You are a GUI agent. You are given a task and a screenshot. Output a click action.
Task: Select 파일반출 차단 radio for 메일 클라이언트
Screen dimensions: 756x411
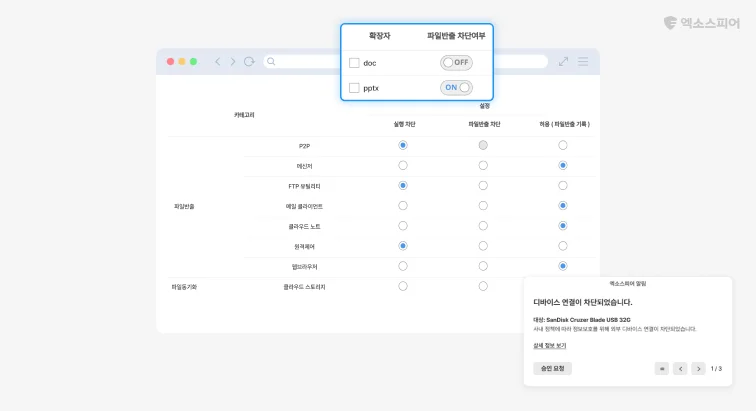483,206
